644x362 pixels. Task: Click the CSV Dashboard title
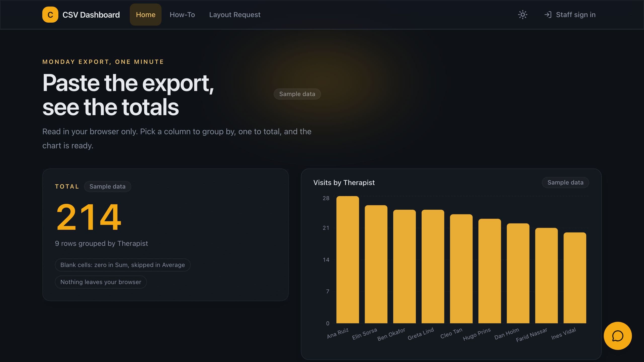[91, 15]
